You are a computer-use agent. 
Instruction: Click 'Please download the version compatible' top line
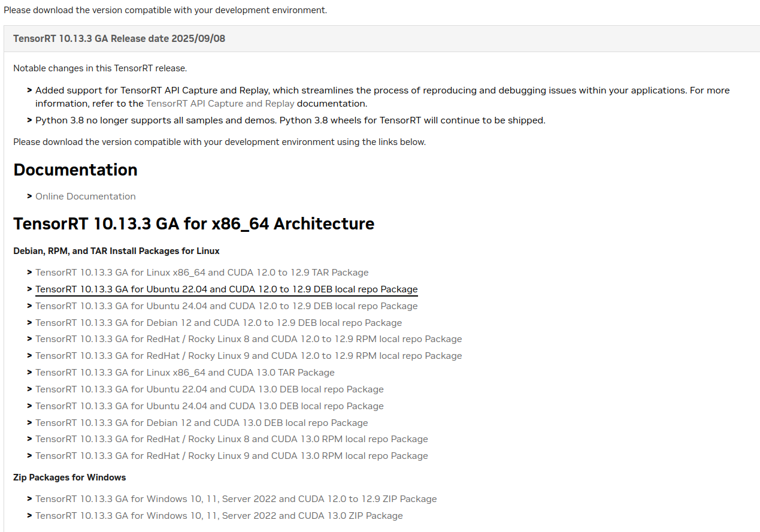pos(165,11)
